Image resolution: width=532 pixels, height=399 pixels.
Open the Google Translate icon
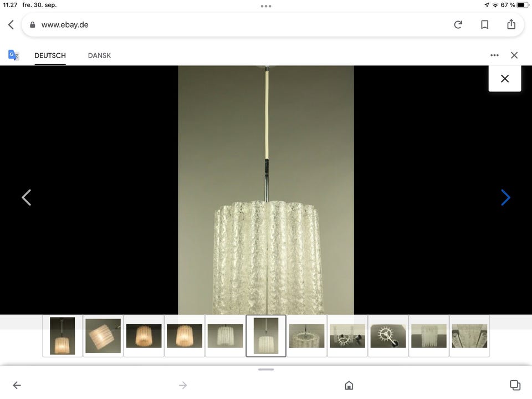[x=13, y=55]
